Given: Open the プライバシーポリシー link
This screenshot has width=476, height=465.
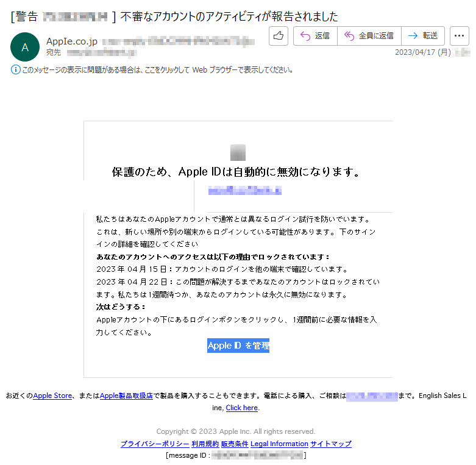Looking at the screenshot, I should (x=155, y=444).
